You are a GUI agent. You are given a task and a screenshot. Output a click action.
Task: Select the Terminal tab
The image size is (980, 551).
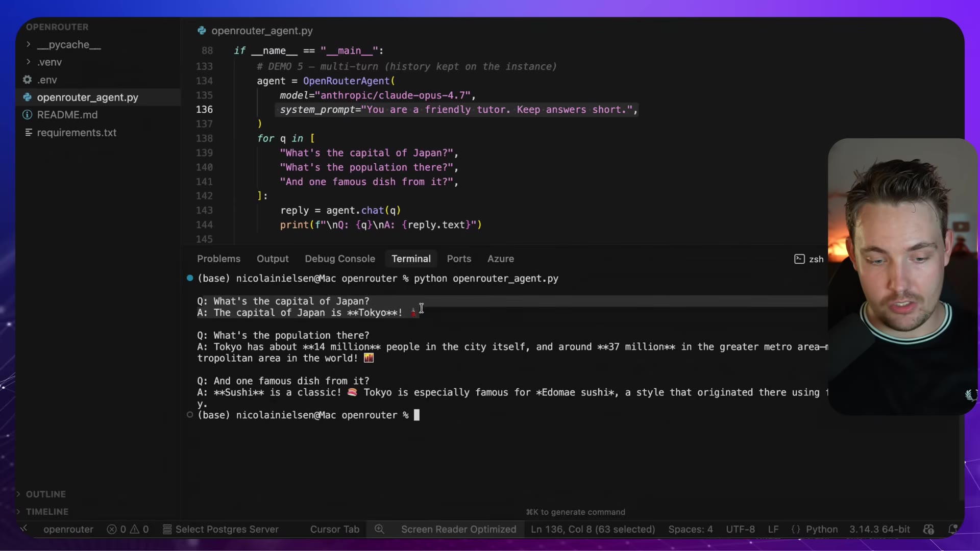[411, 259]
